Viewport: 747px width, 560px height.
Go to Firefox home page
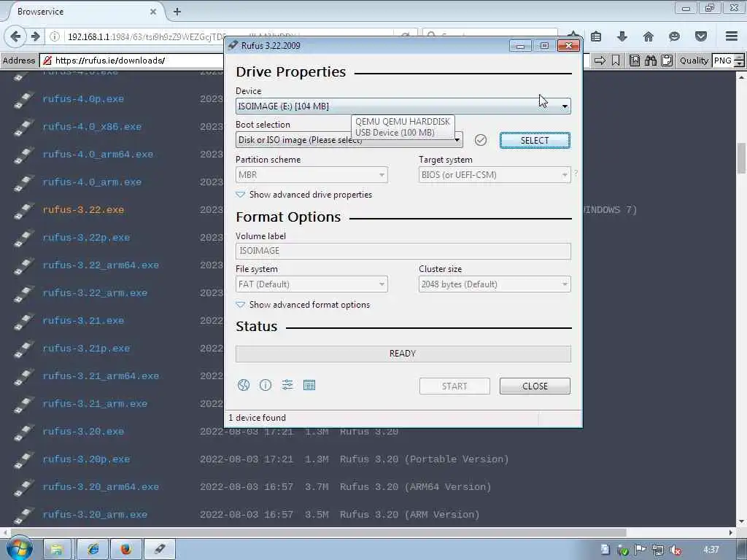point(648,36)
